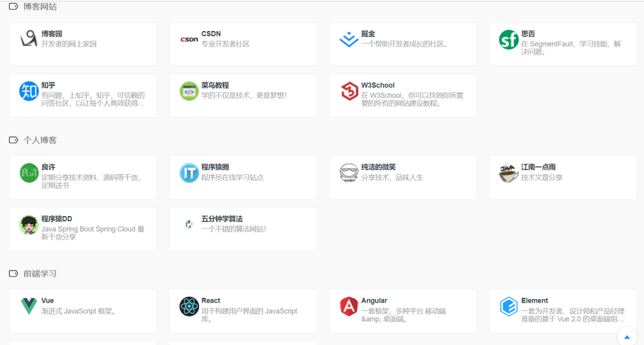Open the Angular title link

point(374,301)
